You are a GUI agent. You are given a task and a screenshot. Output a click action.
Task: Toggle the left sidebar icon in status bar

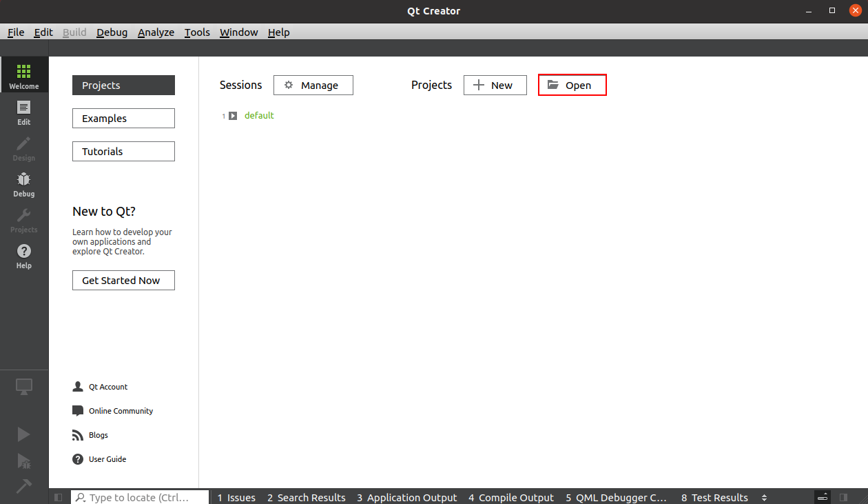(59, 497)
